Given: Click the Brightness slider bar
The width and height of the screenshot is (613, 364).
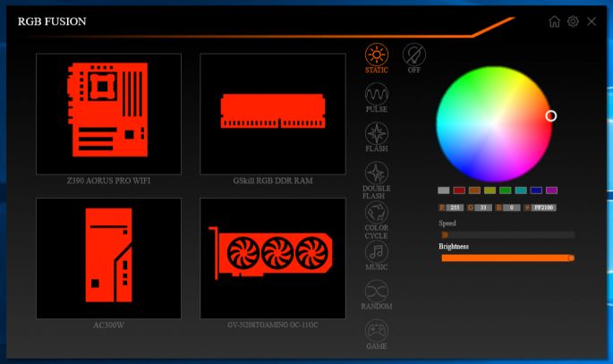Looking at the screenshot, I should point(507,258).
